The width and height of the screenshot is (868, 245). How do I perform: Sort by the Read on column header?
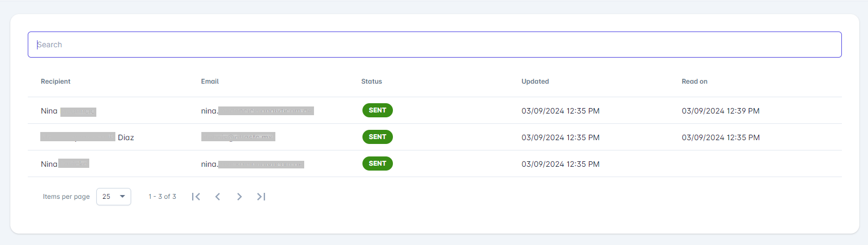tap(694, 81)
